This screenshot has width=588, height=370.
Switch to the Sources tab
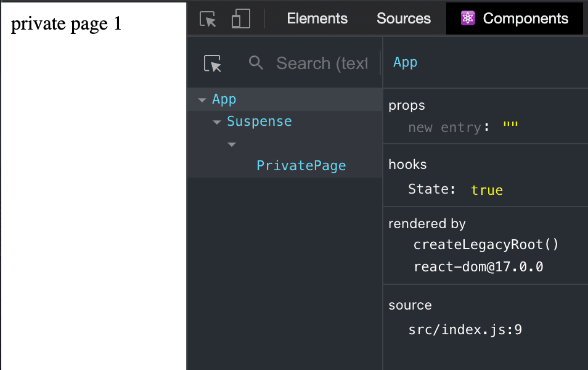[x=404, y=18]
